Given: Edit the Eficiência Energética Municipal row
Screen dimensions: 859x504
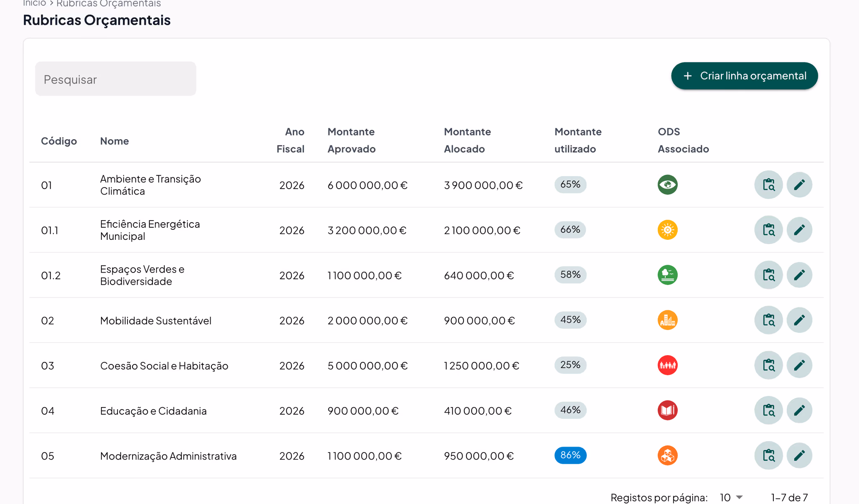Looking at the screenshot, I should [x=799, y=230].
